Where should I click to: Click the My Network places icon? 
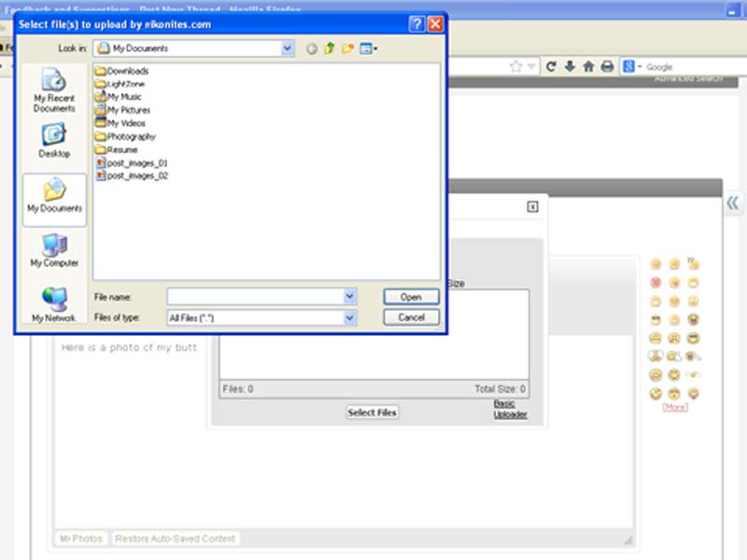(x=54, y=304)
